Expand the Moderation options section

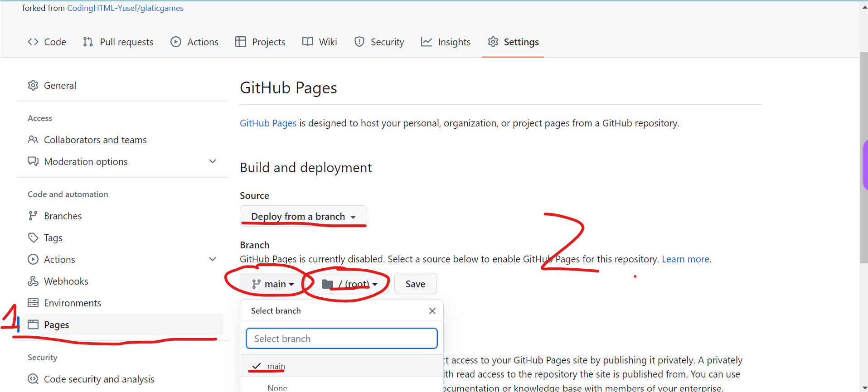(212, 162)
